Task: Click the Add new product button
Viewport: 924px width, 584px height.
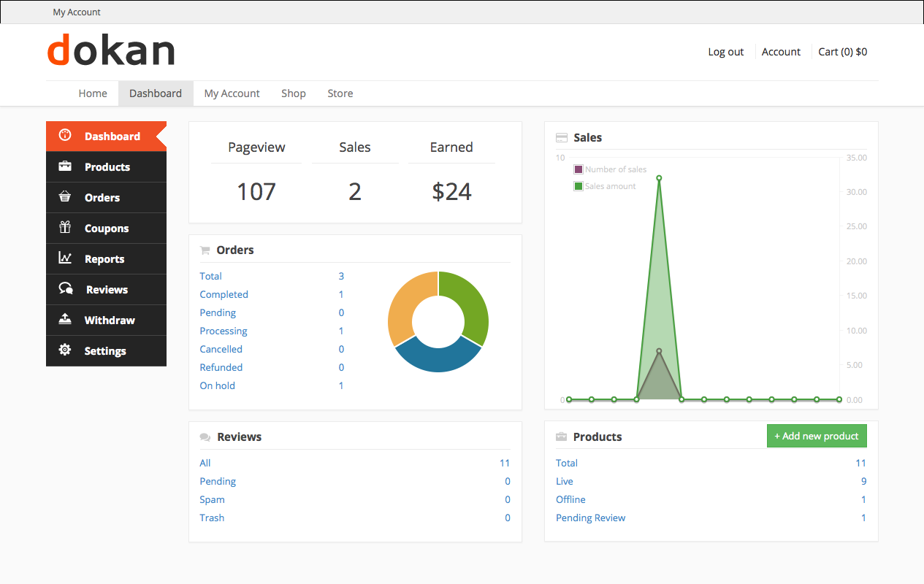Action: pos(817,436)
